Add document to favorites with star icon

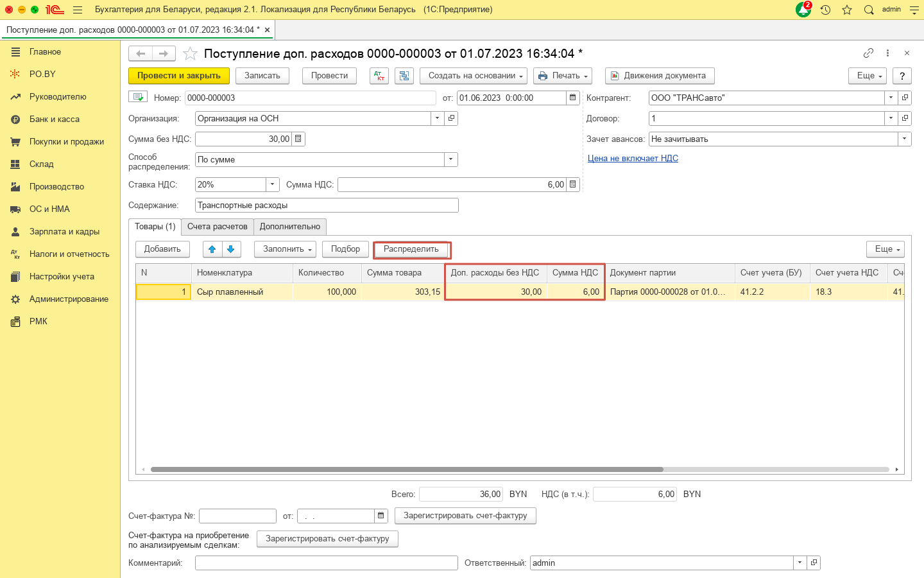pyautogui.click(x=190, y=53)
